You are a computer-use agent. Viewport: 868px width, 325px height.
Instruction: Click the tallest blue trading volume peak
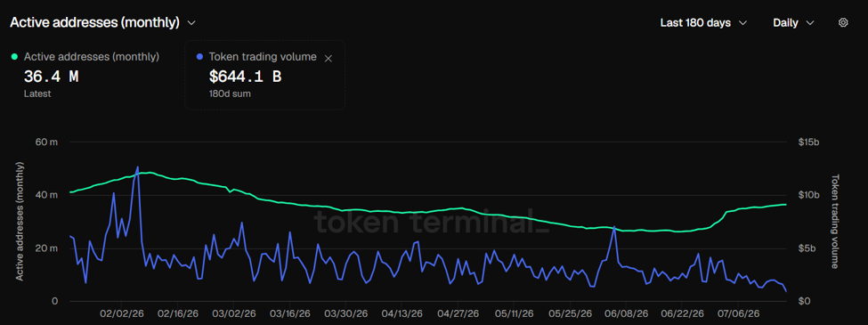(137, 167)
